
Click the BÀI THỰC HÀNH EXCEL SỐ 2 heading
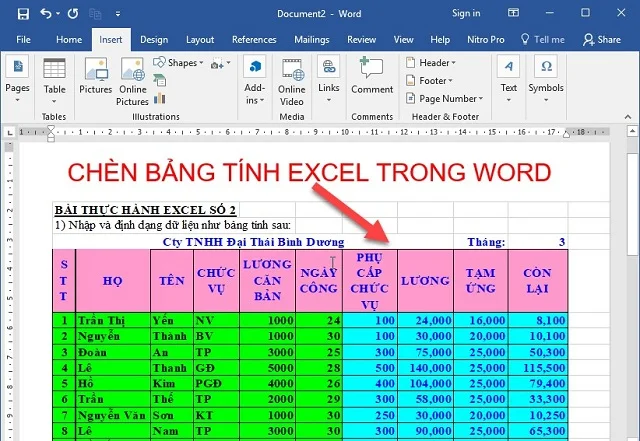[x=145, y=210]
